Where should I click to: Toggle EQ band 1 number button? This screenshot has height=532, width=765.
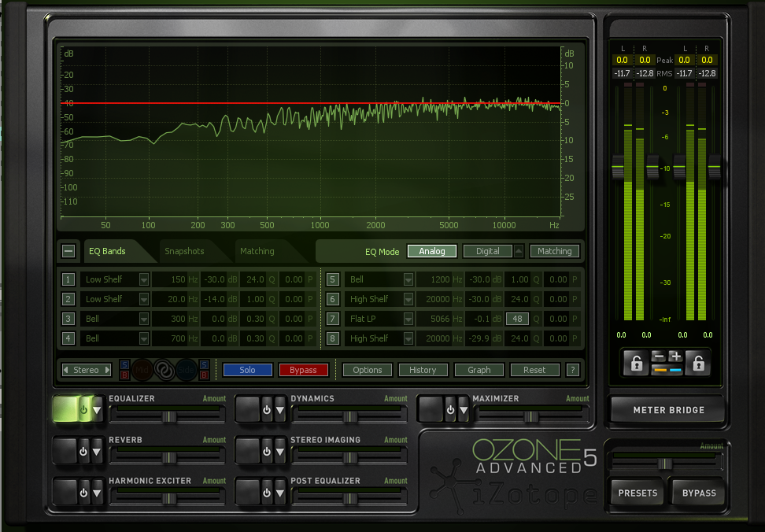click(68, 279)
